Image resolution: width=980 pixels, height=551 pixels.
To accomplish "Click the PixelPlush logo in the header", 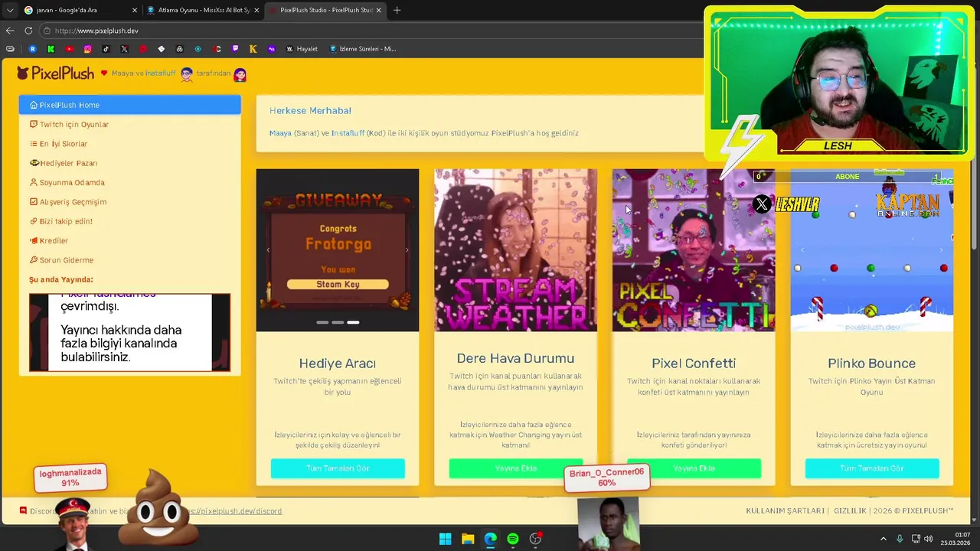I will pos(55,73).
